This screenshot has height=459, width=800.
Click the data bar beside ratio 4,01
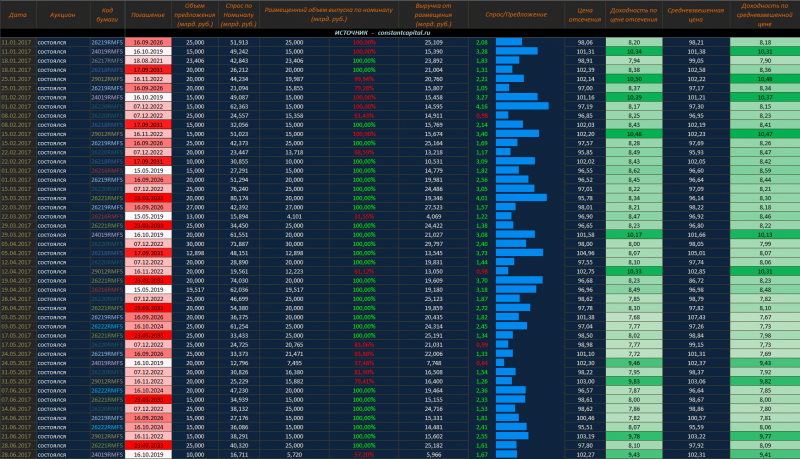[522, 198]
